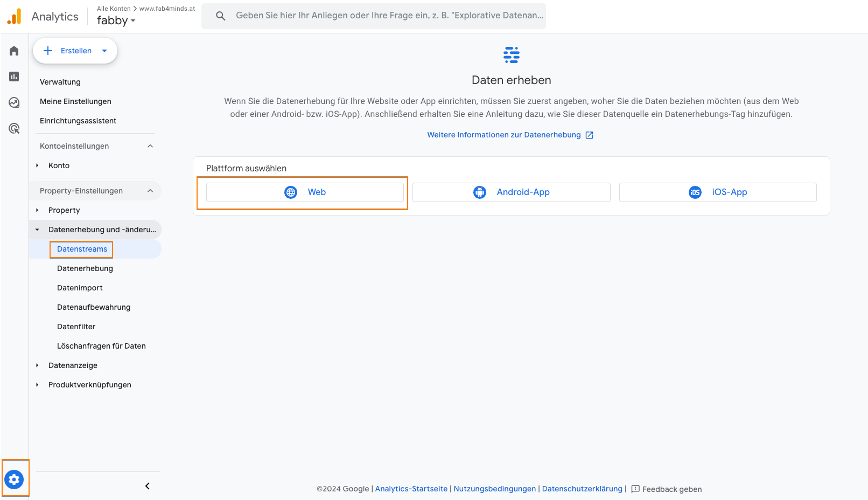Screen dimensions: 868x500
Task: Click the Admin gear icon
Action: pos(14,479)
